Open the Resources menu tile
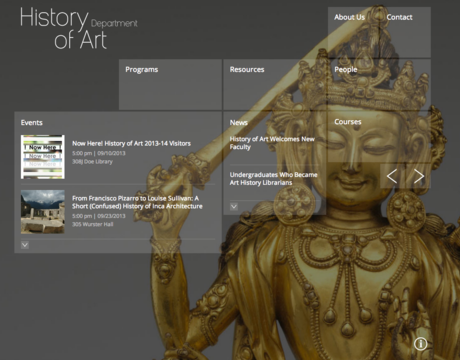This screenshot has width=460, height=360. pyautogui.click(x=275, y=85)
